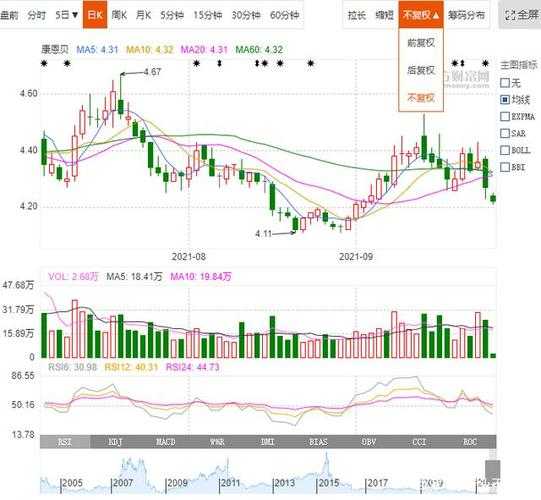Click the double arrow marker beside star near 不复权
This screenshot has width=541, height=500.
pyautogui.click(x=462, y=63)
